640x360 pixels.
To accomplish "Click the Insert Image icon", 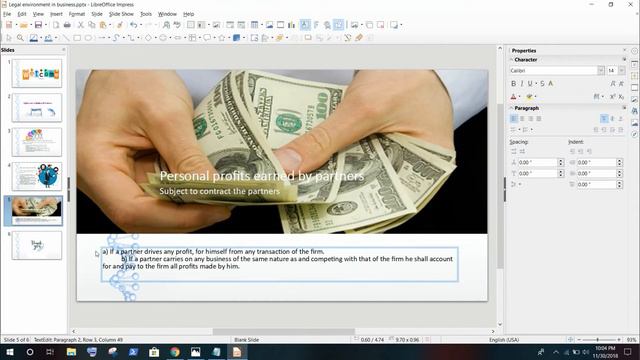I will coord(269,25).
